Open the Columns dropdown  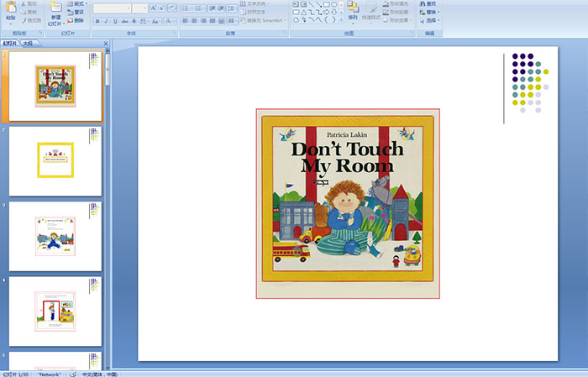(233, 21)
